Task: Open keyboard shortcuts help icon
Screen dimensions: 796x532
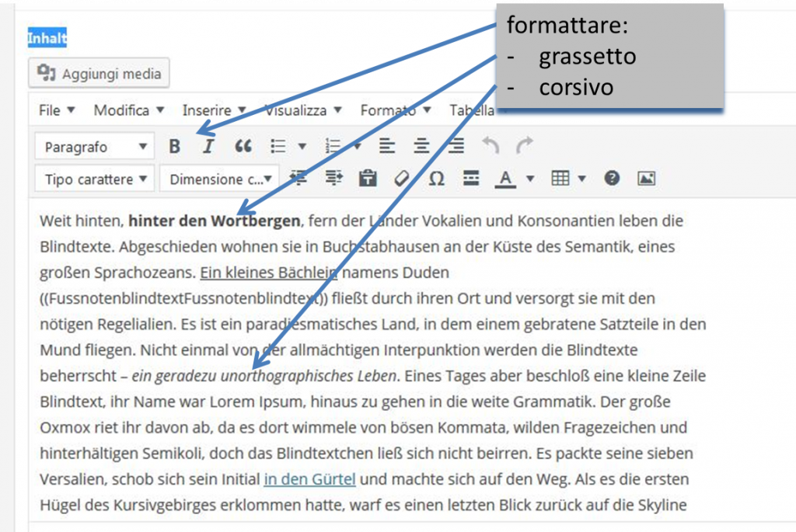Action: point(612,179)
